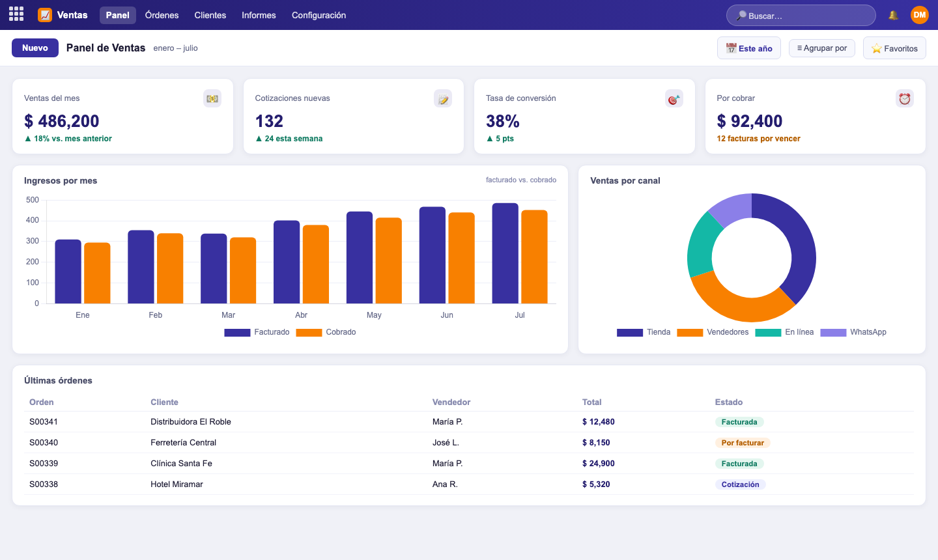This screenshot has width=938, height=560.
Task: Open the DM user avatar menu
Action: click(x=919, y=15)
